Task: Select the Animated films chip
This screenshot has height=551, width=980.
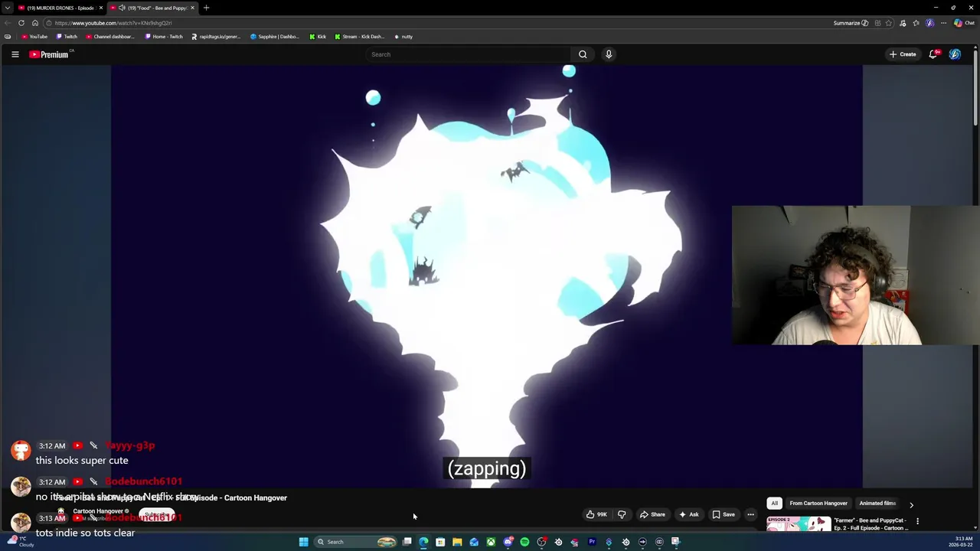Action: [877, 504]
